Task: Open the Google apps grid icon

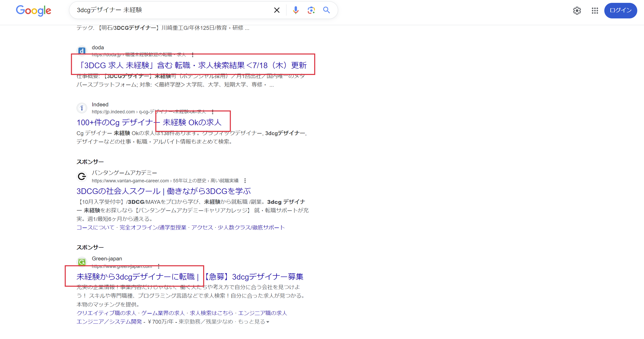Action: point(595,11)
